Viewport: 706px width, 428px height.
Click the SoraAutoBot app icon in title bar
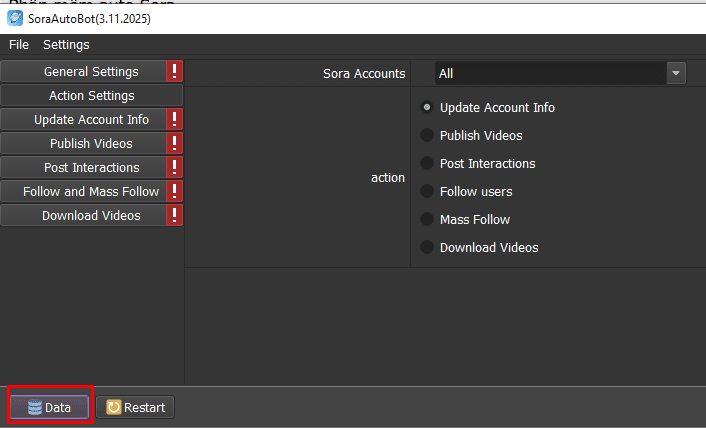[x=15, y=19]
